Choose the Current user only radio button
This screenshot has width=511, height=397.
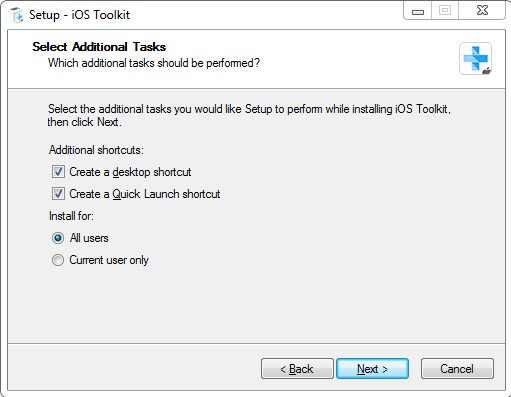tap(58, 260)
